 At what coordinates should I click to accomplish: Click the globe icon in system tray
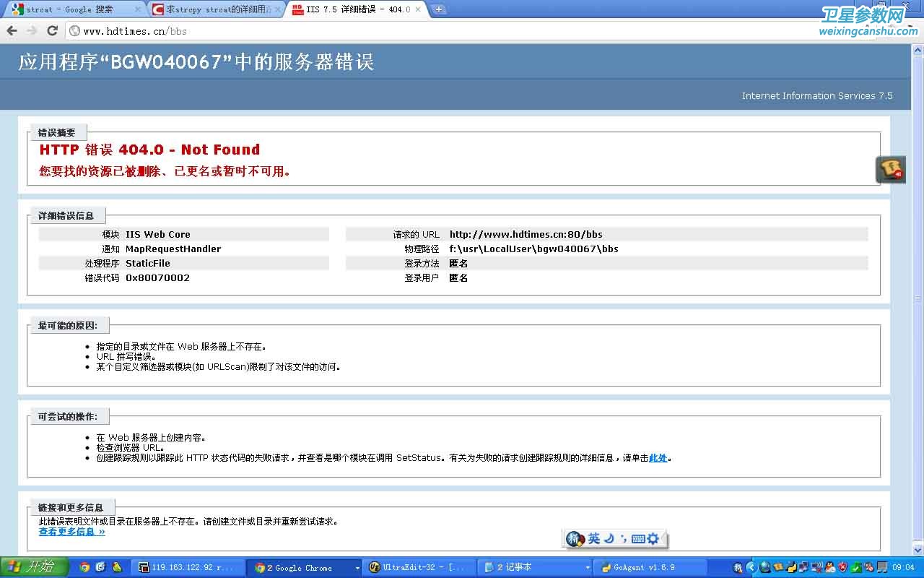click(765, 567)
